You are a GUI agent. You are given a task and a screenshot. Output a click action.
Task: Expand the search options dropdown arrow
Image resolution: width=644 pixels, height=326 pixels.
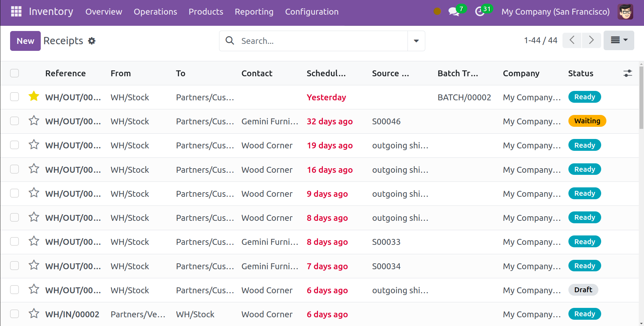(x=416, y=41)
